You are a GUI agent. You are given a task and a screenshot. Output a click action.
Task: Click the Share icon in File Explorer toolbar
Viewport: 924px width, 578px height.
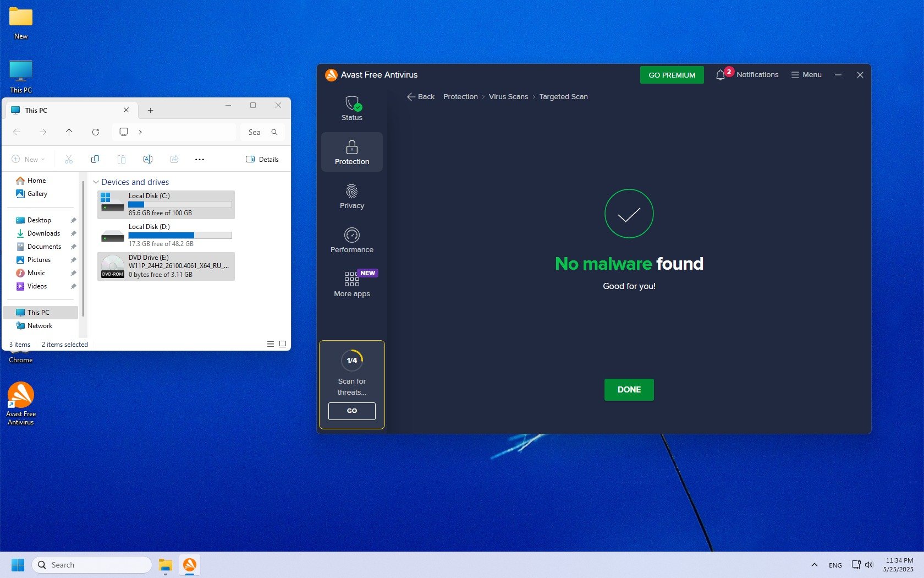[x=174, y=160]
